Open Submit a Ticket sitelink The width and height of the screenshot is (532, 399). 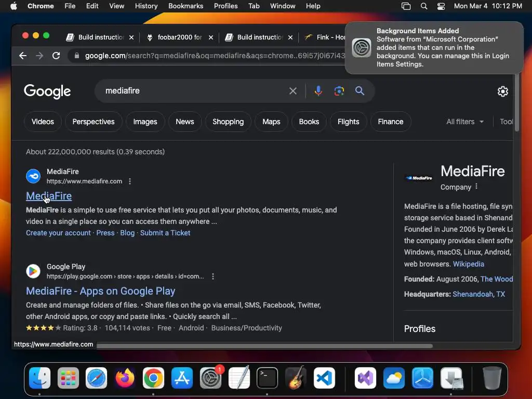coord(165,233)
